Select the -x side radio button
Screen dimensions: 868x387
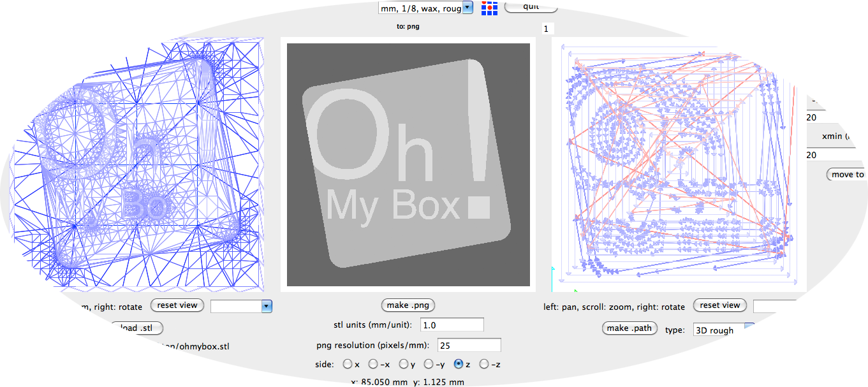(x=373, y=364)
